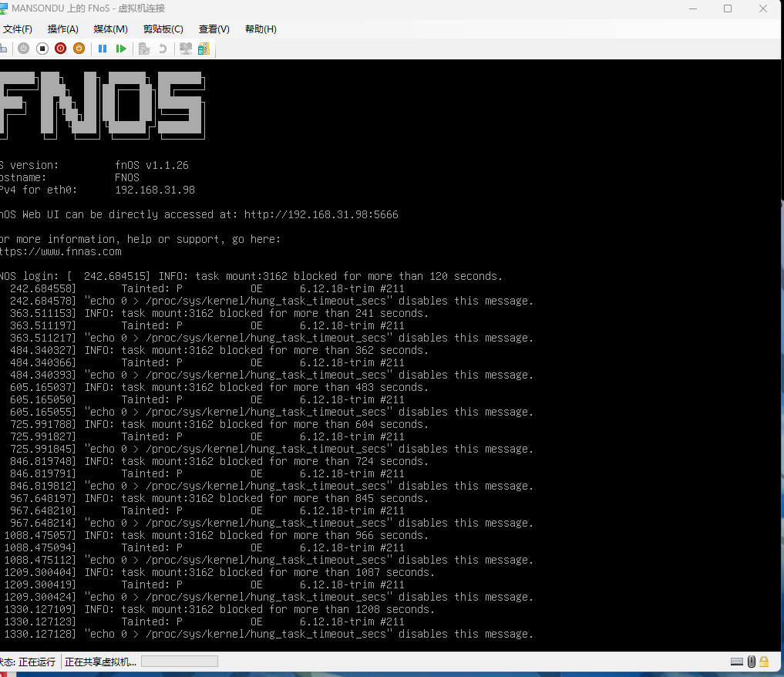Viewport: 784px width, 677px height.
Task: Click the Tainted line at timestamp 242.684558
Action: coord(207,288)
